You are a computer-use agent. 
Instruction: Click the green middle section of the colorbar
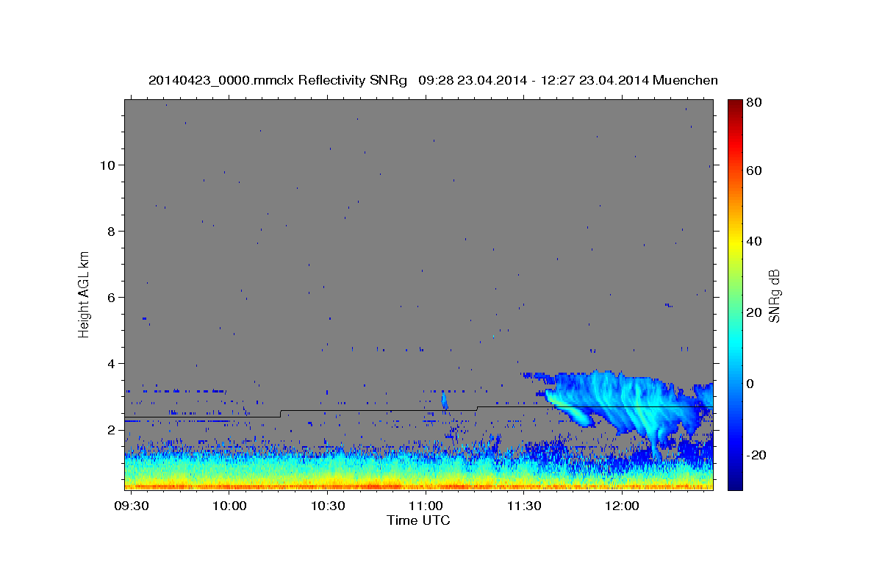coord(735,294)
